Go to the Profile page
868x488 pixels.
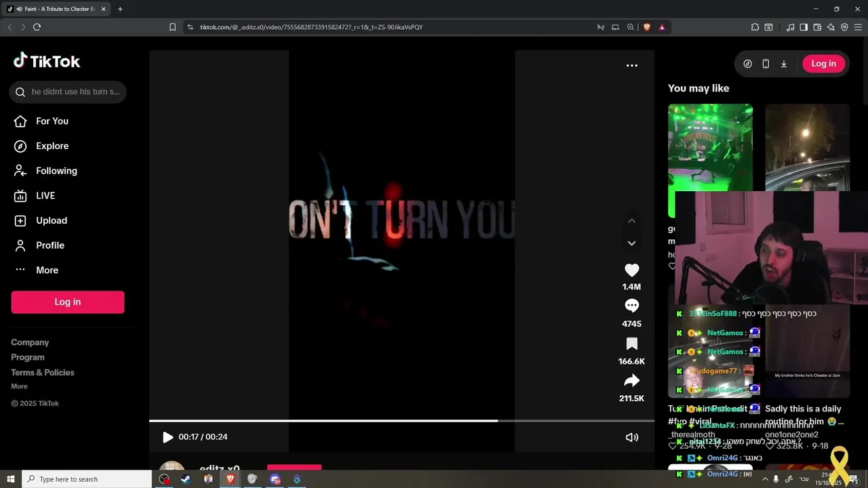click(x=39, y=245)
